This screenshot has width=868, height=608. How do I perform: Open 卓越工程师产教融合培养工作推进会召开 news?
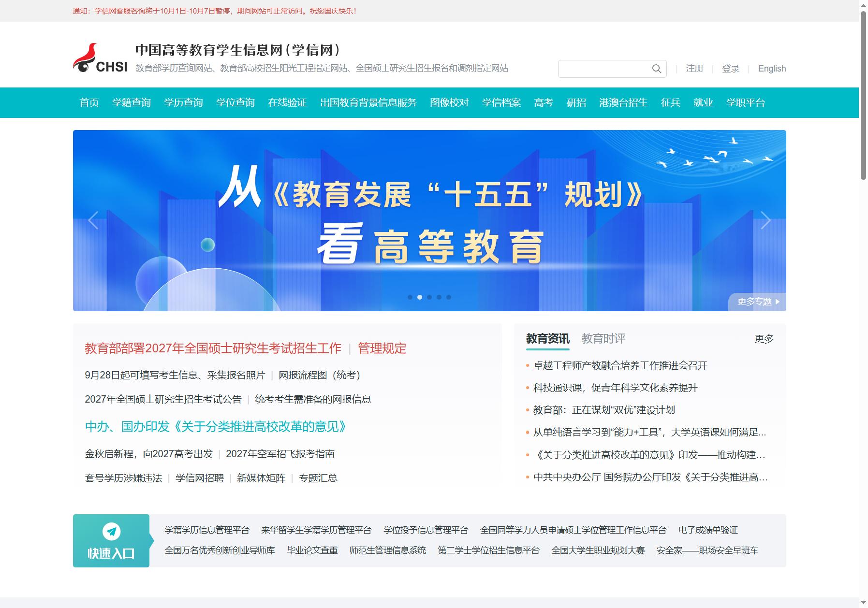point(620,365)
